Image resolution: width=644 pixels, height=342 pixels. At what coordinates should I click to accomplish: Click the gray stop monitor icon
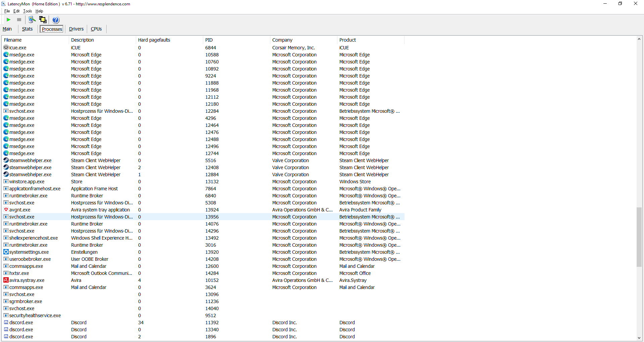pos(19,20)
